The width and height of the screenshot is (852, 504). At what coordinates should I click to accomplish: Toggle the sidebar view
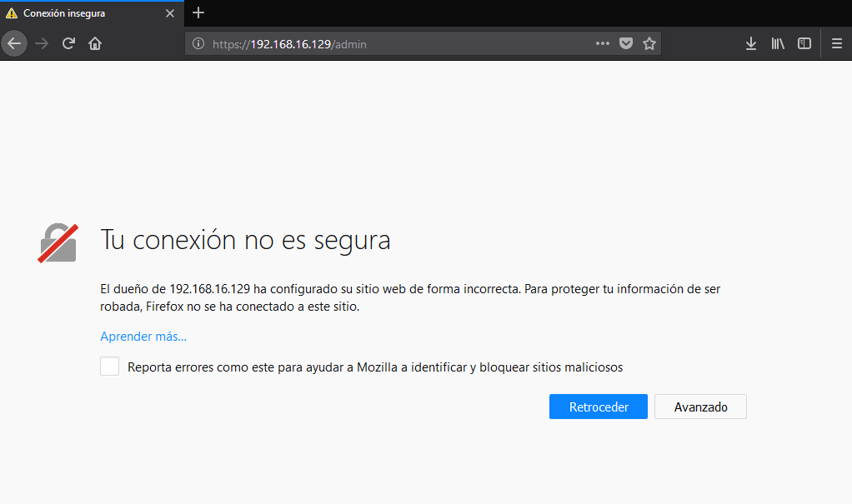(x=804, y=44)
